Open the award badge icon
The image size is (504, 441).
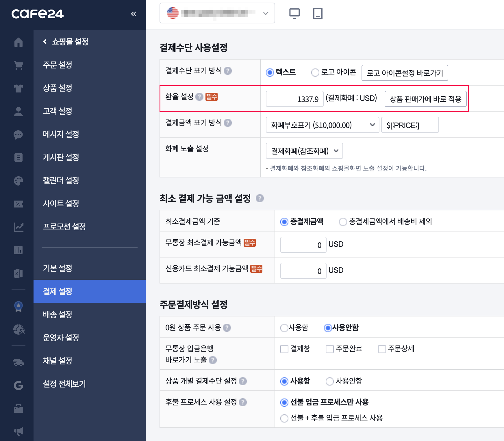click(18, 306)
